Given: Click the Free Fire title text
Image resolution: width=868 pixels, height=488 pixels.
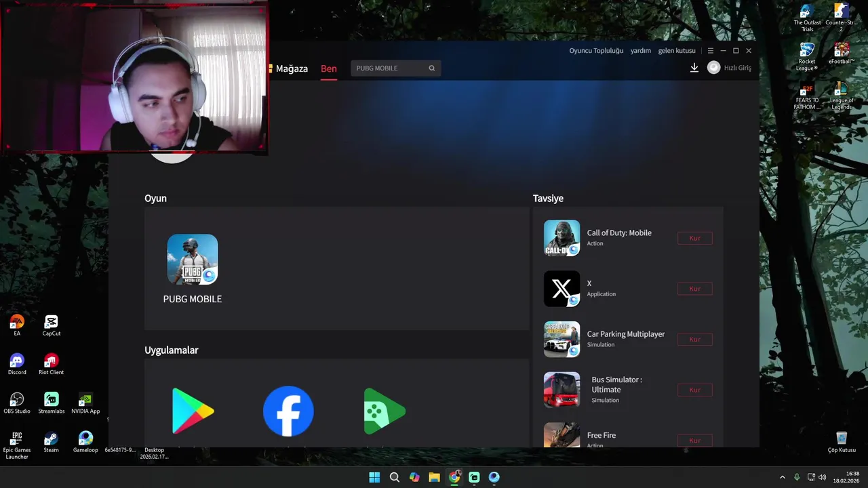Looking at the screenshot, I should click(601, 435).
